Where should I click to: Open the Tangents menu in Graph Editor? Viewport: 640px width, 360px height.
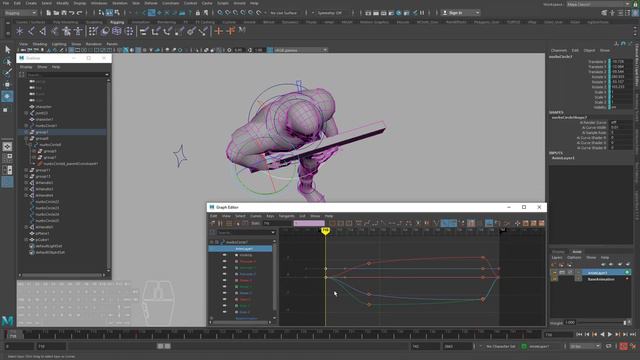tap(286, 216)
